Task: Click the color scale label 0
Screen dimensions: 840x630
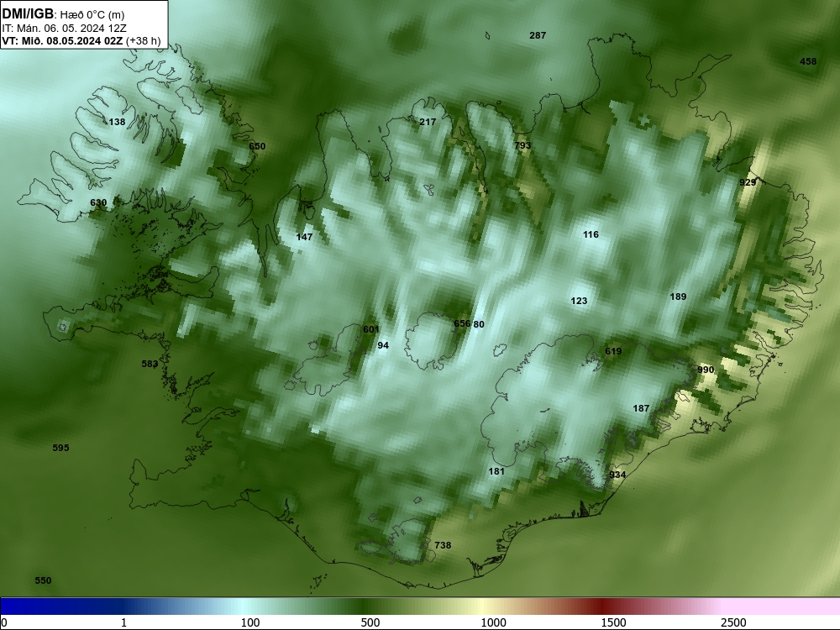Action: click(4, 622)
